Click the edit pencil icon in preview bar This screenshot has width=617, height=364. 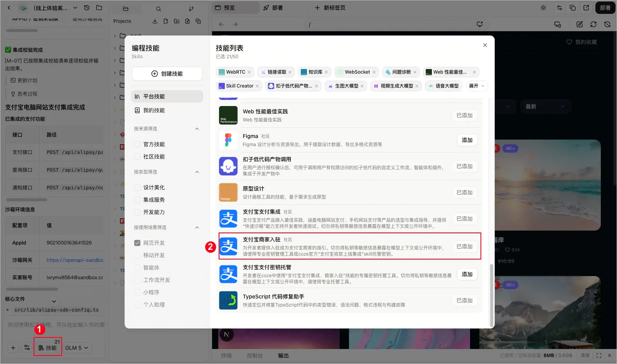580,24
